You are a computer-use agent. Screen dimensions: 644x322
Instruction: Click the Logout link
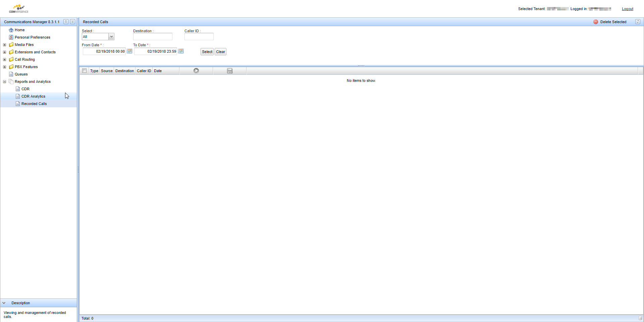click(627, 9)
